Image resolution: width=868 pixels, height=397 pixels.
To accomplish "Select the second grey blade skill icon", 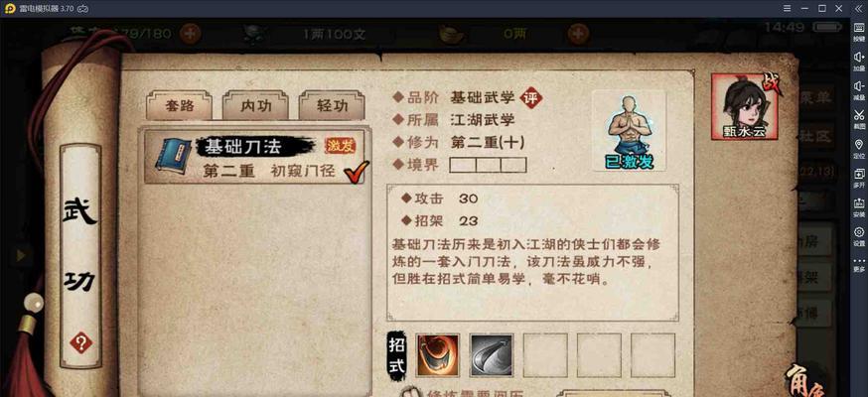I will click(491, 355).
